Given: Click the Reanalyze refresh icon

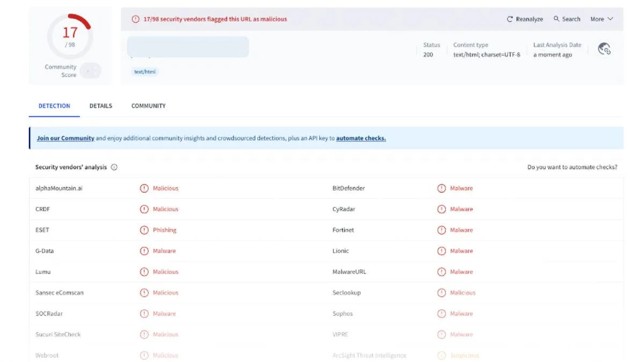Looking at the screenshot, I should 510,19.
